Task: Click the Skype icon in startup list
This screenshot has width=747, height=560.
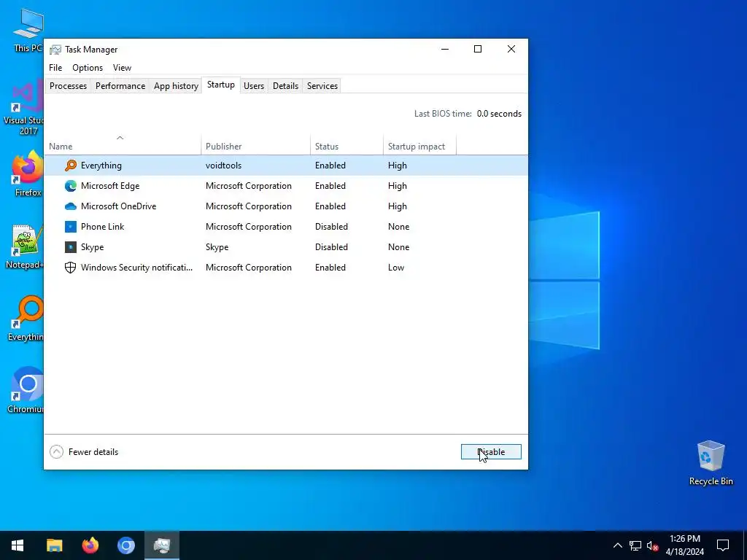Action: [71, 247]
